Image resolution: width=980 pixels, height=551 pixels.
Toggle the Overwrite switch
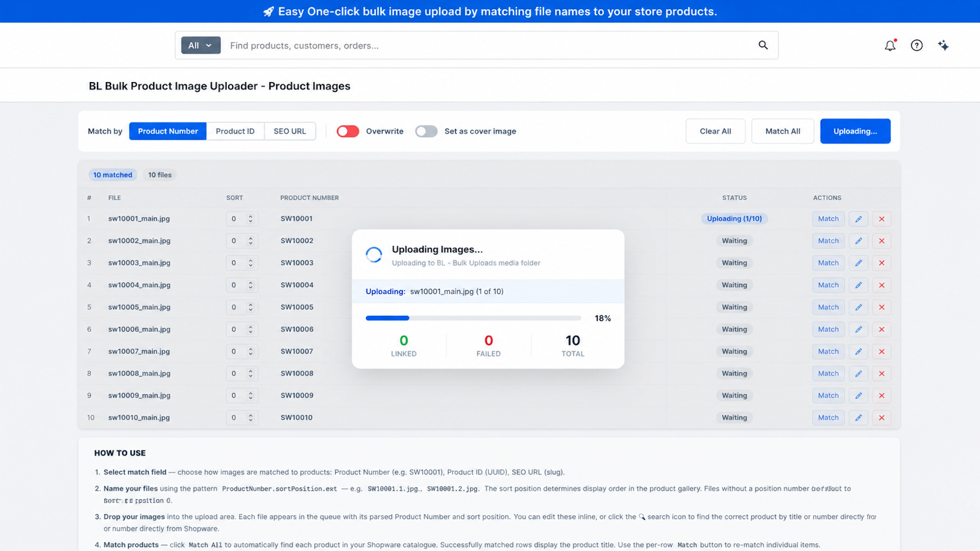pos(348,131)
